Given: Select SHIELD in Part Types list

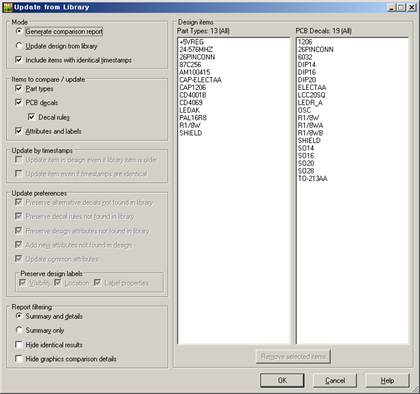Looking at the screenshot, I should click(191, 133).
